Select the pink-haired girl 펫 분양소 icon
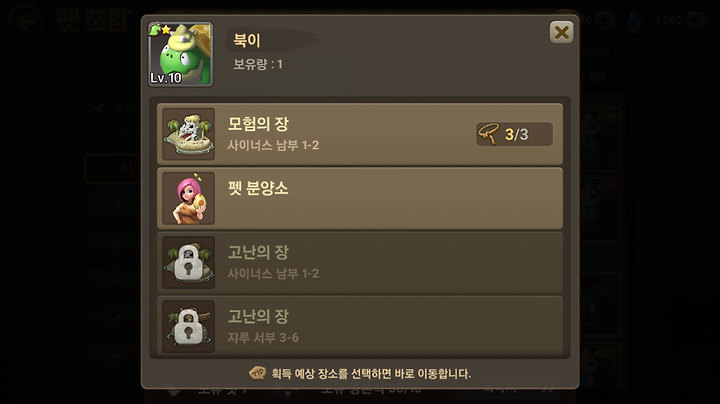 click(189, 198)
